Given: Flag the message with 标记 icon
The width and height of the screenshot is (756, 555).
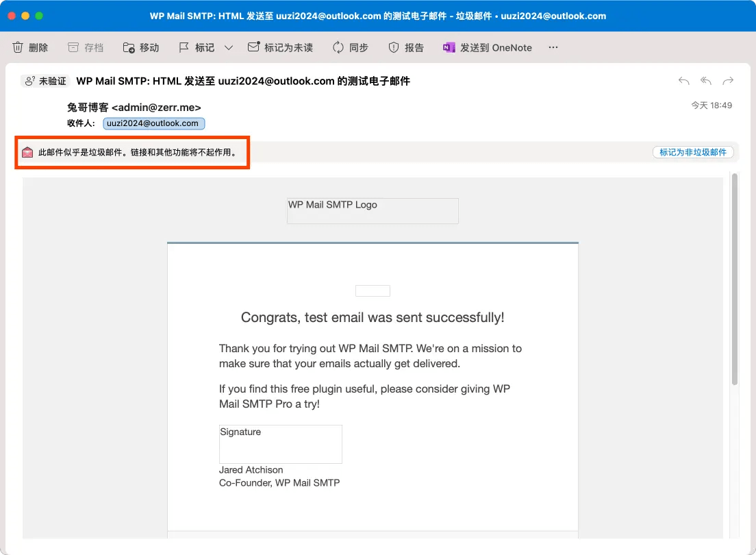Looking at the screenshot, I should [x=184, y=47].
